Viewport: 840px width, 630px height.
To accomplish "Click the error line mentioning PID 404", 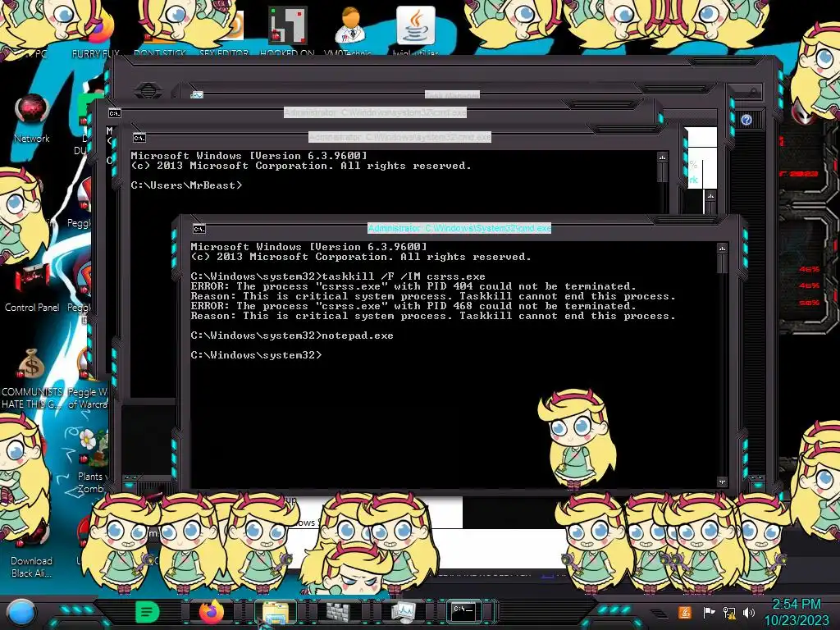I will click(x=413, y=286).
